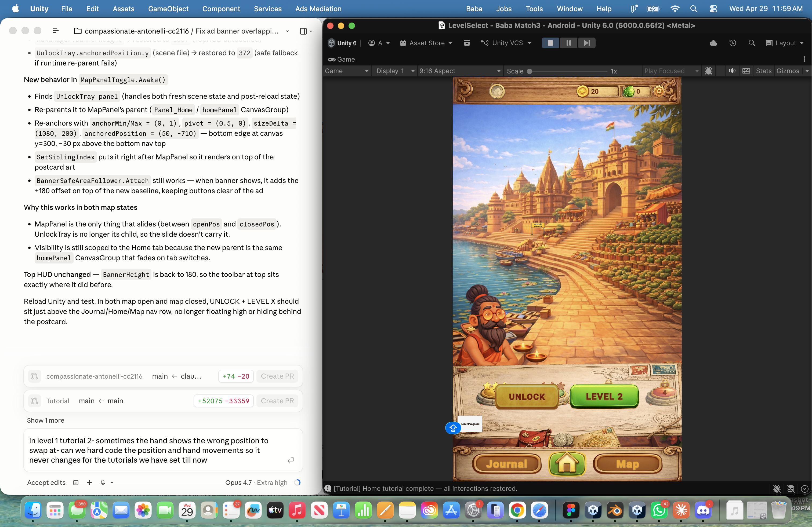Click Create PR for compassionate-antonelli-cc2116

tap(277, 376)
